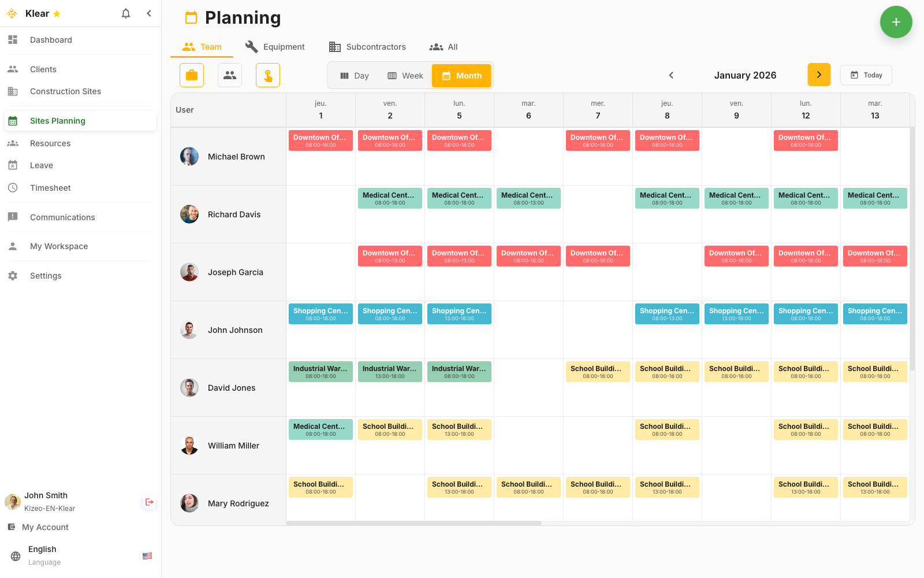The width and height of the screenshot is (924, 578).
Task: Switch planning to Week view
Action: pyautogui.click(x=405, y=75)
